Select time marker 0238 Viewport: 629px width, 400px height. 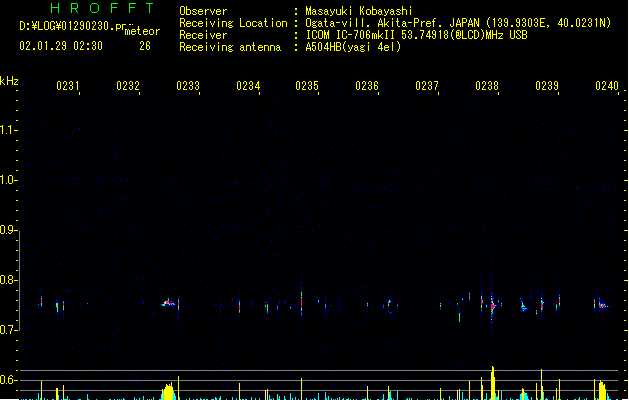point(487,86)
